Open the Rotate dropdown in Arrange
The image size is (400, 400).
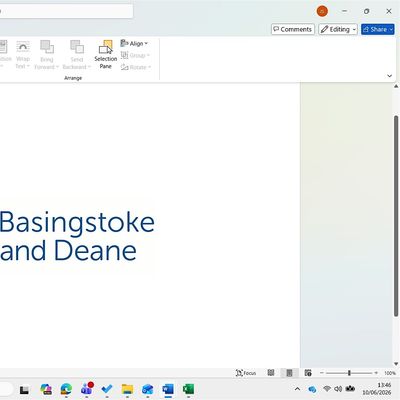pyautogui.click(x=136, y=67)
